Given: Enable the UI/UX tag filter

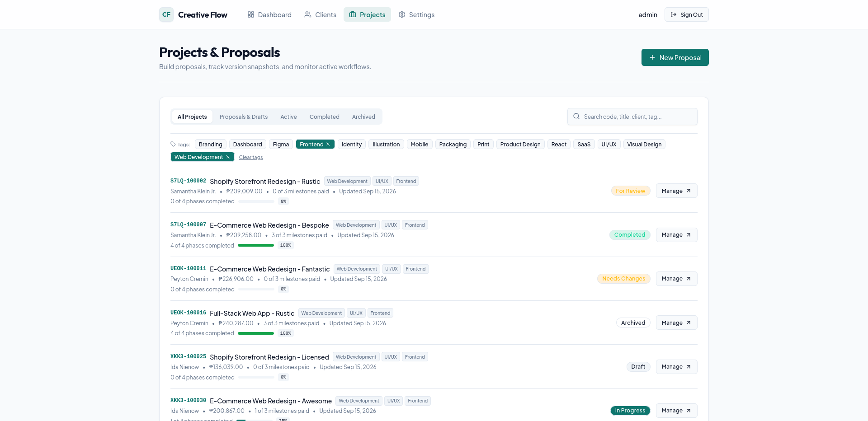Looking at the screenshot, I should click(609, 144).
